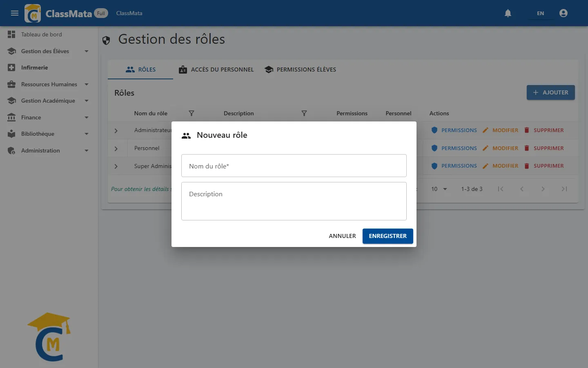This screenshot has height=368, width=588.
Task: Open the rows per page dropdown showing 10
Action: click(439, 189)
